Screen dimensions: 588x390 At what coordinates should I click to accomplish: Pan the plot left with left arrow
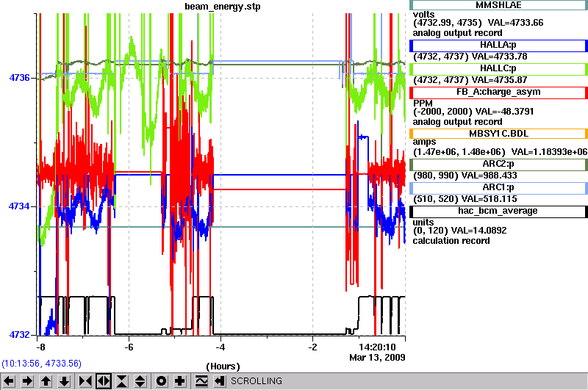[x=9, y=381]
